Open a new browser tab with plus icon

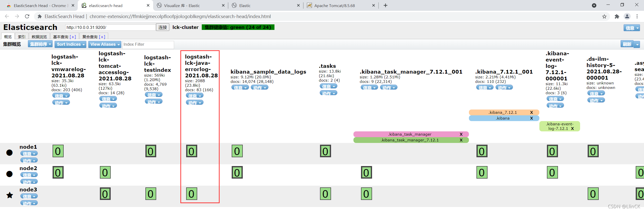385,5
